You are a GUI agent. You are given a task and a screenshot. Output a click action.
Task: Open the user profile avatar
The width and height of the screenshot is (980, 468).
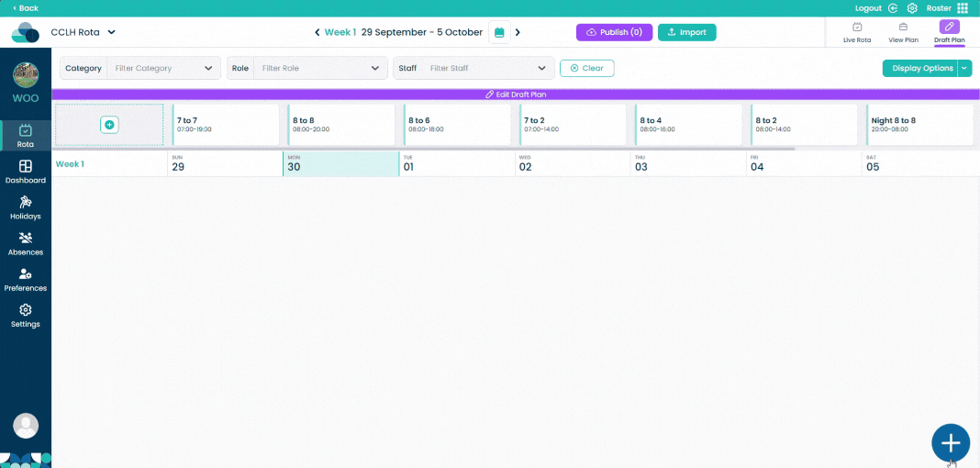[x=26, y=426]
